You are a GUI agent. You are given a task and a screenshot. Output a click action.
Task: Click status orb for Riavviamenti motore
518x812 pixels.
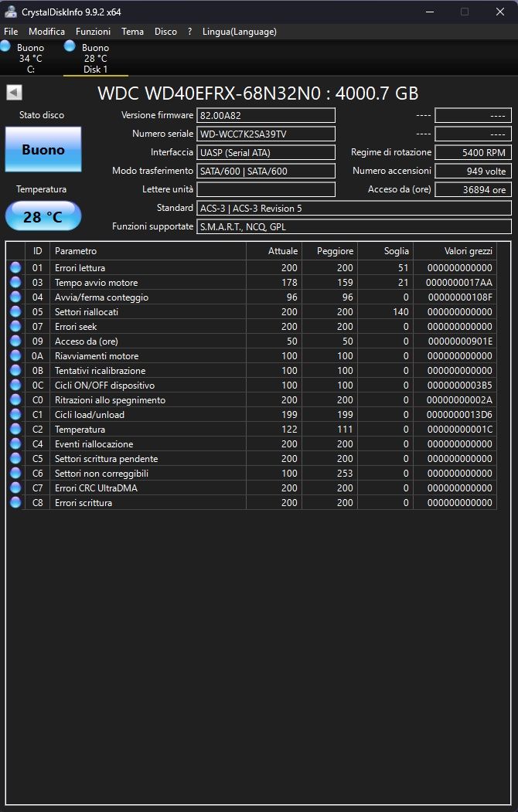point(15,355)
